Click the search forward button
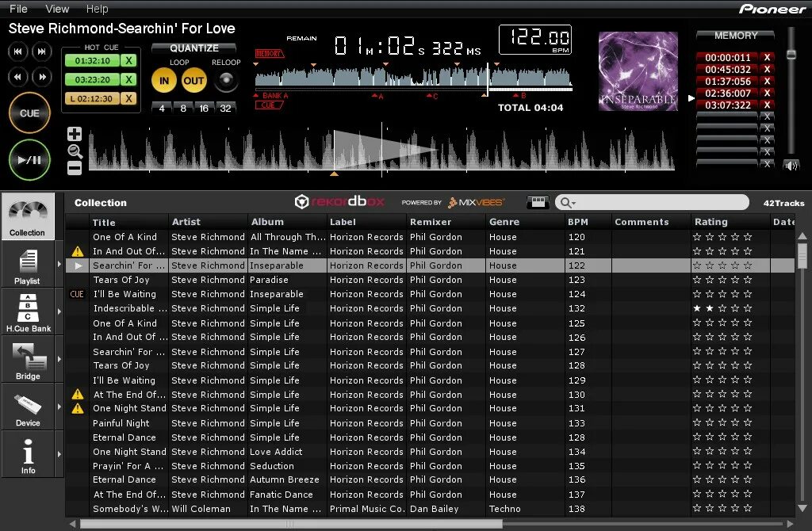This screenshot has width=812, height=531. (42, 77)
